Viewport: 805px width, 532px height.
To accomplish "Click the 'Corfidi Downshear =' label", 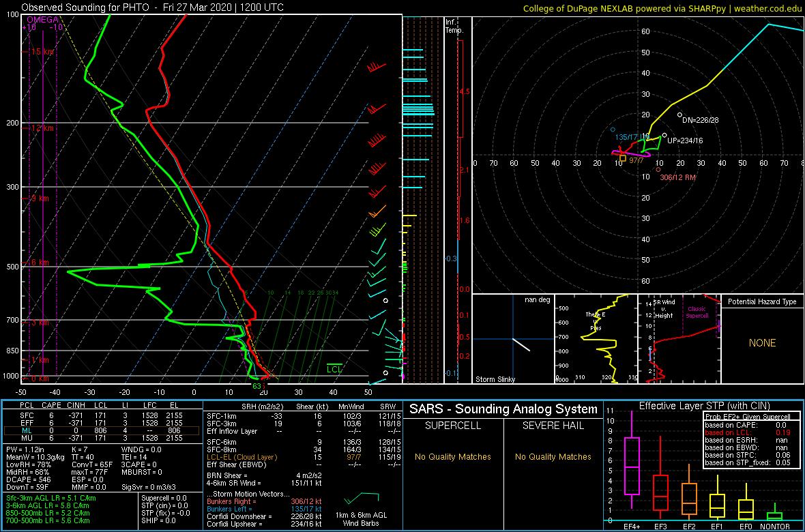I will (241, 516).
